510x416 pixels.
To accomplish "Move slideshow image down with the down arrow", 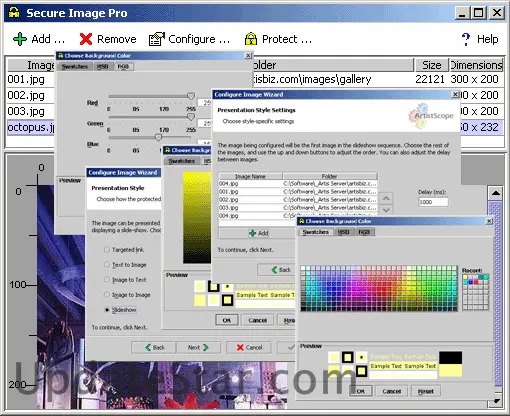I will click(386, 210).
